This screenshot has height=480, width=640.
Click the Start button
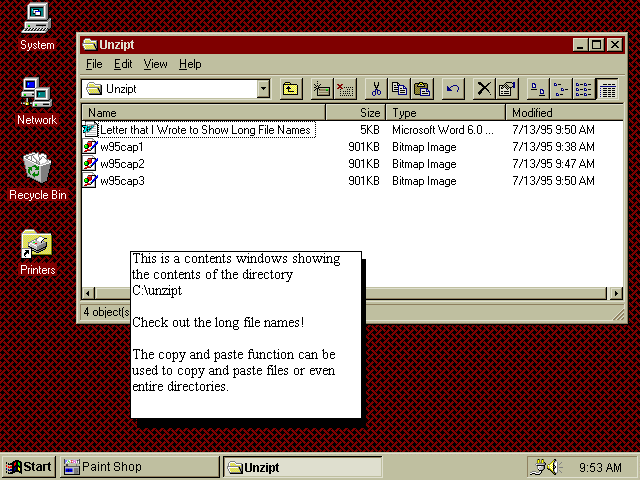click(x=29, y=467)
